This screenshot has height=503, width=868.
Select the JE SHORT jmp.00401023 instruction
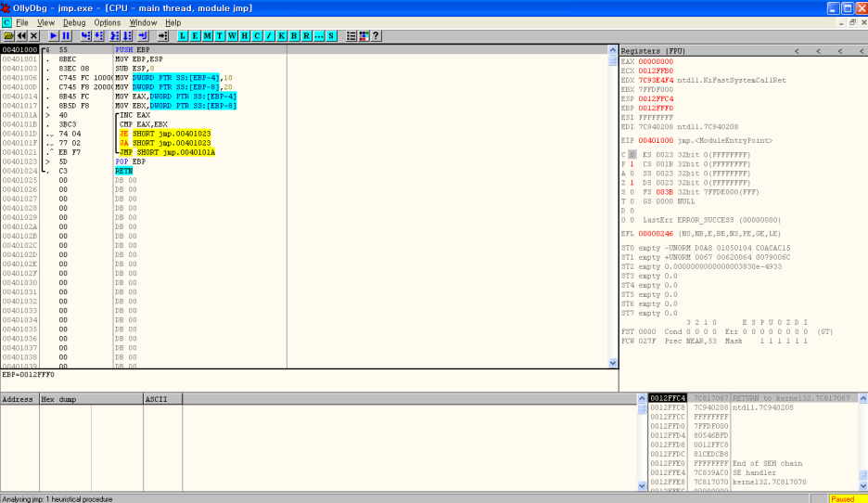click(165, 134)
